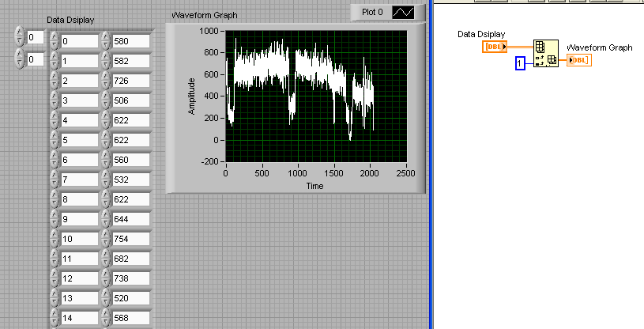
Task: Click the upper array index stepper
Action: coord(20,37)
